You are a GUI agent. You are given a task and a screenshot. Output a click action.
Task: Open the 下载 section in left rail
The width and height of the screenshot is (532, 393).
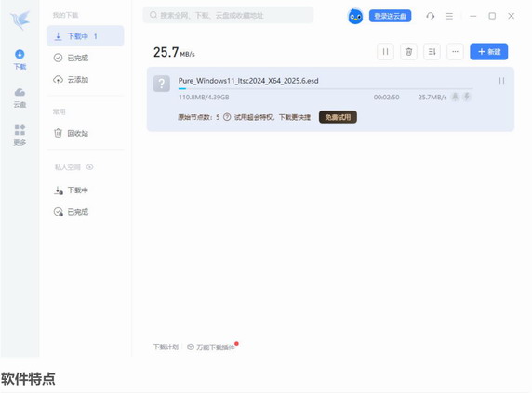[20, 59]
